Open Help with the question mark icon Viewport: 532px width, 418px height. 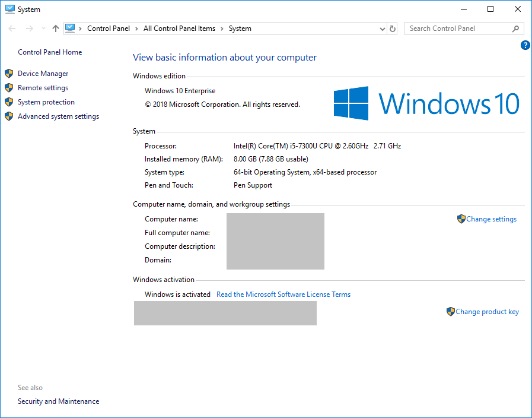point(525,45)
